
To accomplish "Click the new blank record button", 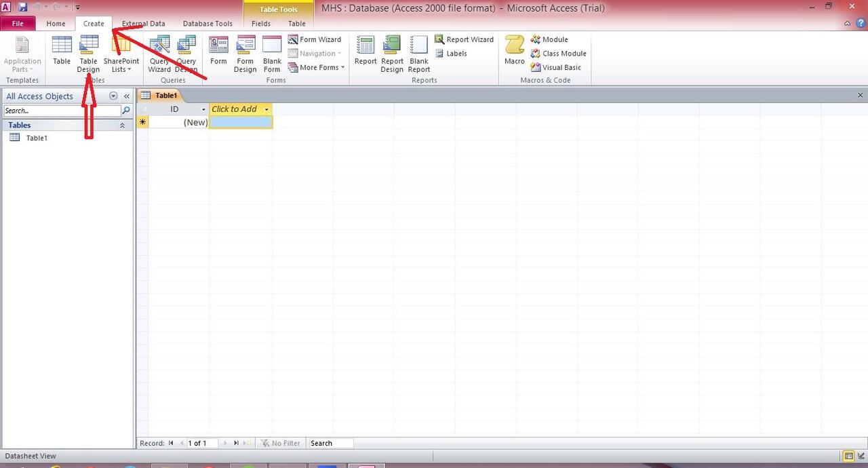I will (x=247, y=443).
